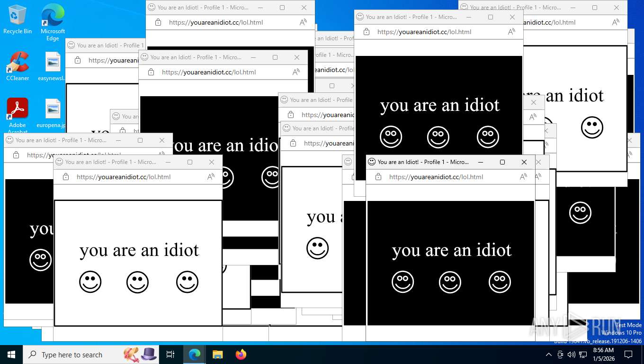Open File Explorer from the taskbar
Viewport: 644px width, 364px height.
pos(218,355)
